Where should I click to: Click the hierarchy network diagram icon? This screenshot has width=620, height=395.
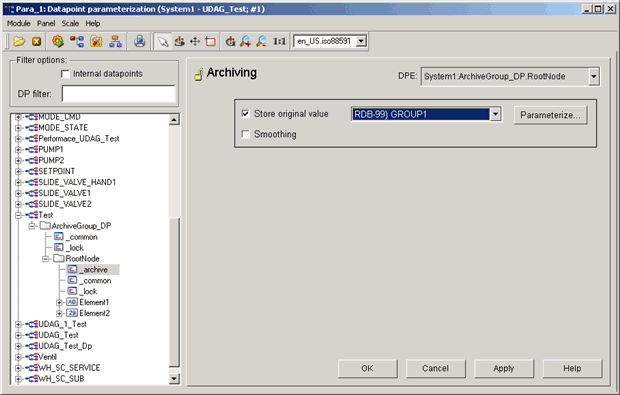(115, 41)
